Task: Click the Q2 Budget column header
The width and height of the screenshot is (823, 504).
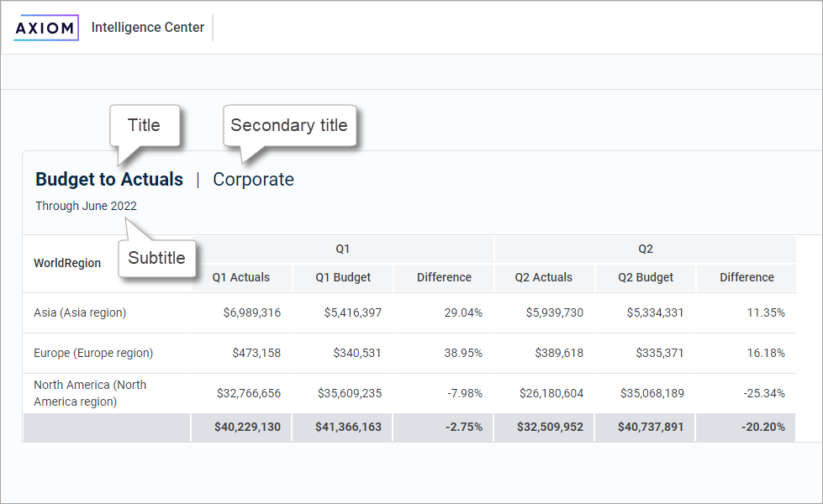Action: coord(645,277)
